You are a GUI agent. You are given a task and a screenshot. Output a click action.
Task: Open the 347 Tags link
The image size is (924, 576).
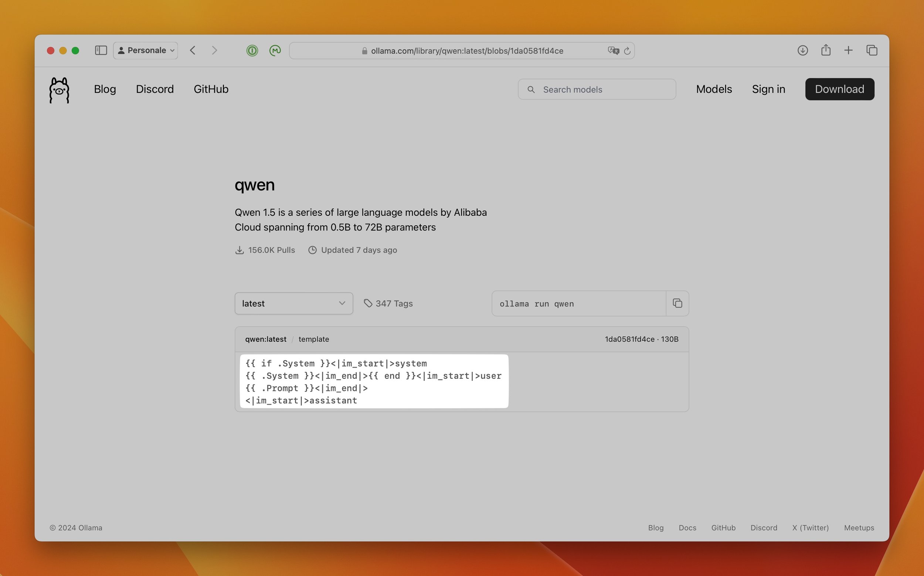(394, 304)
